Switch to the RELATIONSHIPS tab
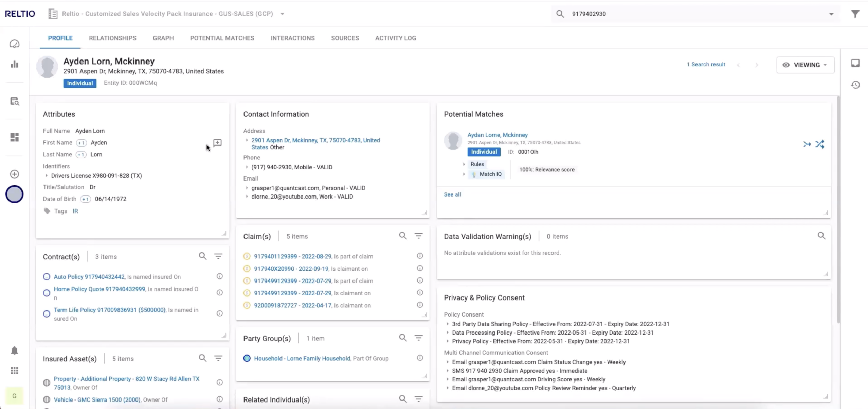The width and height of the screenshot is (868, 409). coord(112,38)
